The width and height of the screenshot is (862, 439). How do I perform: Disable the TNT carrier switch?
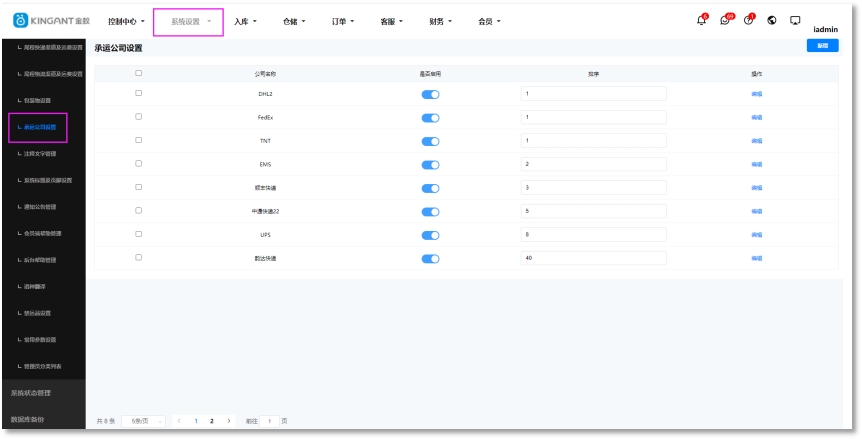430,142
